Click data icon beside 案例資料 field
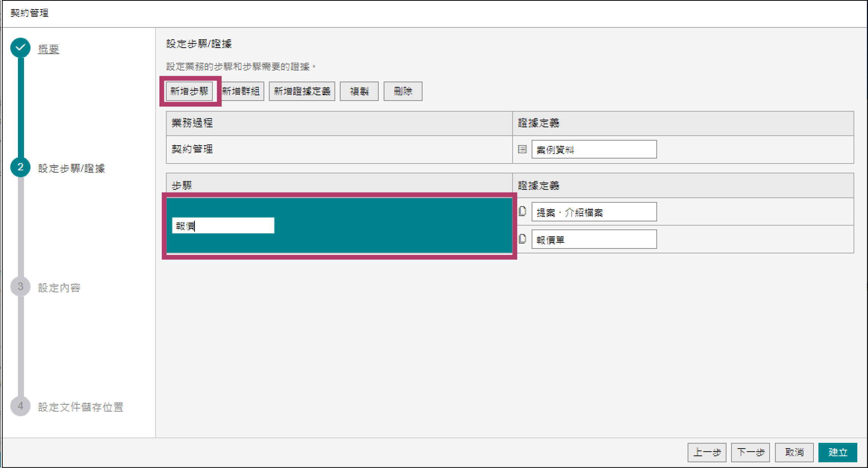This screenshot has width=868, height=468. (522, 149)
